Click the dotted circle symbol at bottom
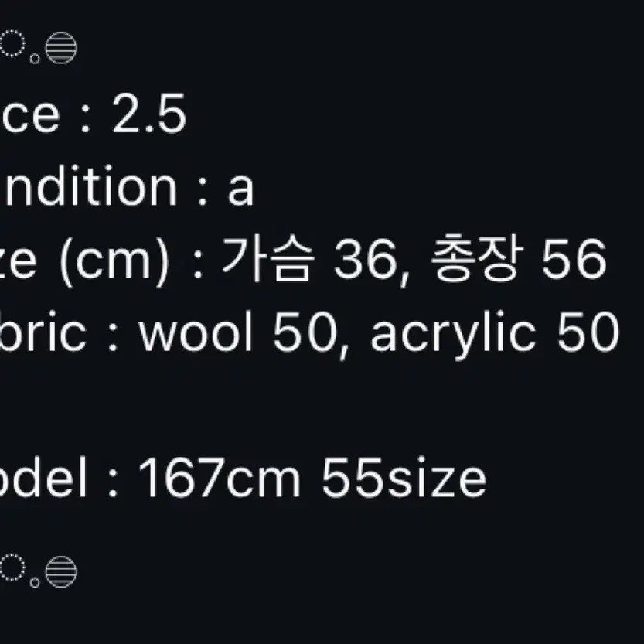The height and width of the screenshot is (644, 644). [x=12, y=567]
